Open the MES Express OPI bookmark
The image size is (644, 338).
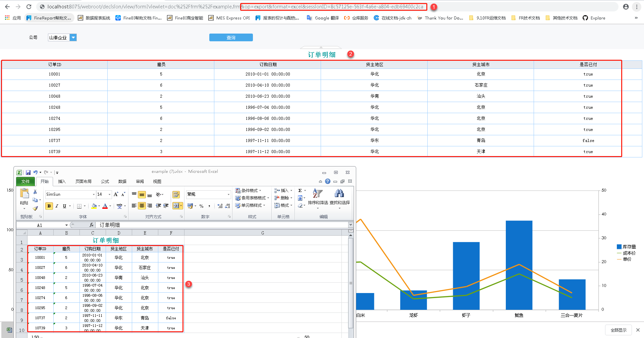(x=229, y=18)
